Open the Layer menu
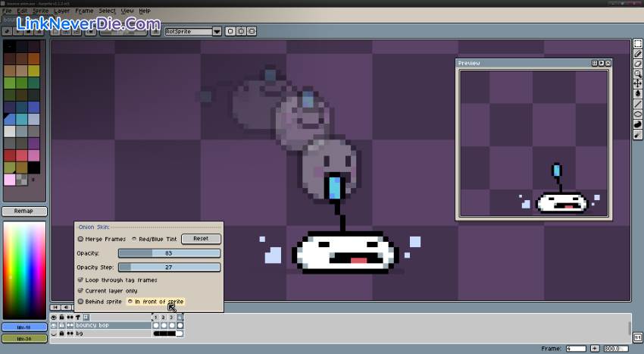This screenshot has width=644, height=354. click(61, 11)
